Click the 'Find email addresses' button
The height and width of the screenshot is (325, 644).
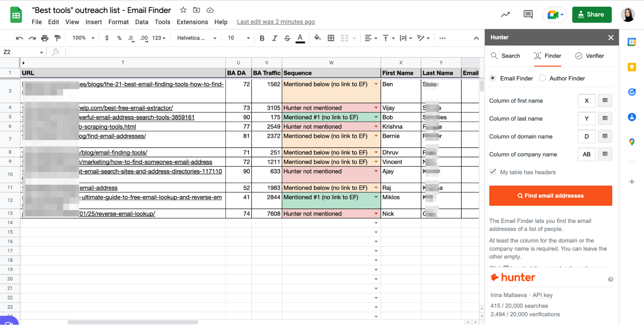pyautogui.click(x=550, y=196)
